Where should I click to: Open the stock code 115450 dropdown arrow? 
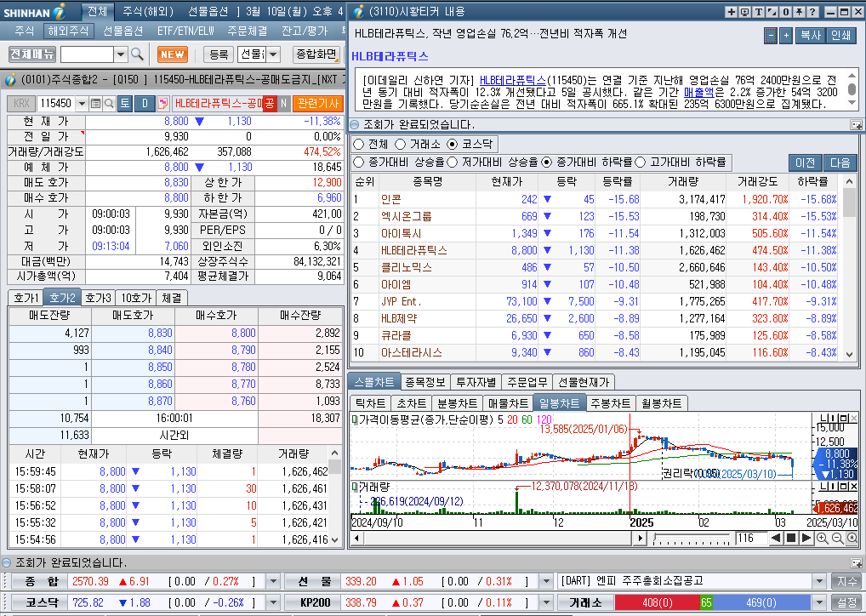82,103
